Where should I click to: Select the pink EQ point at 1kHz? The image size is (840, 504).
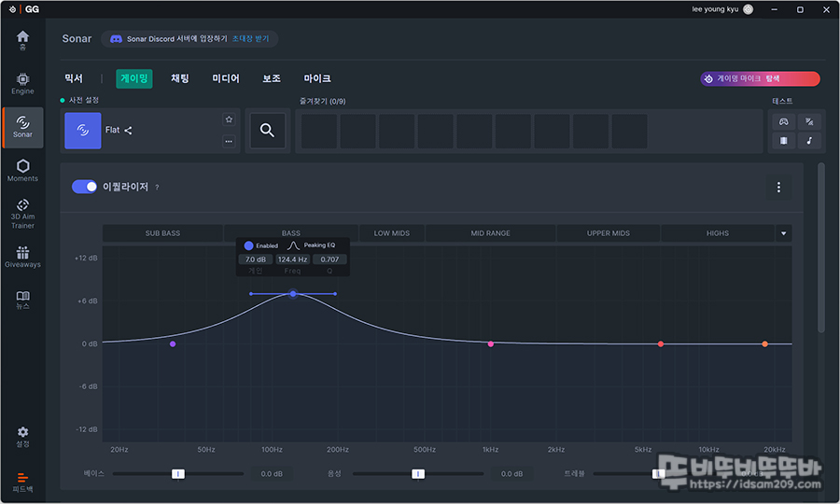(491, 343)
